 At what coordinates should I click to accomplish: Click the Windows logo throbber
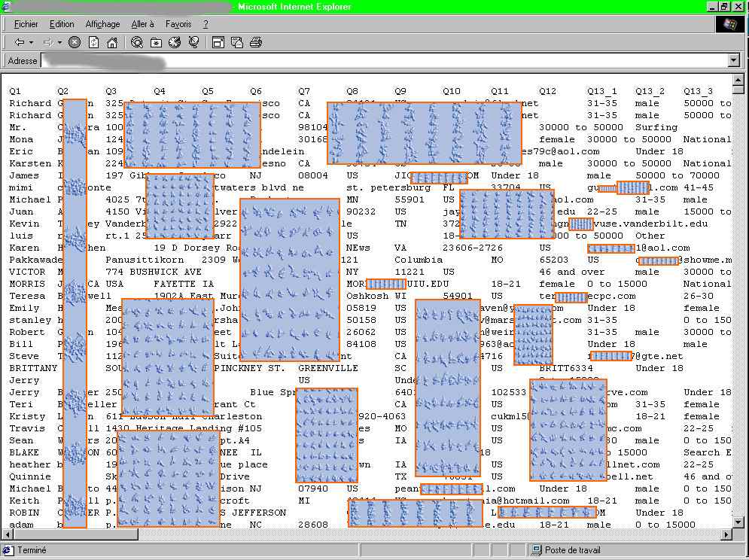coord(729,24)
